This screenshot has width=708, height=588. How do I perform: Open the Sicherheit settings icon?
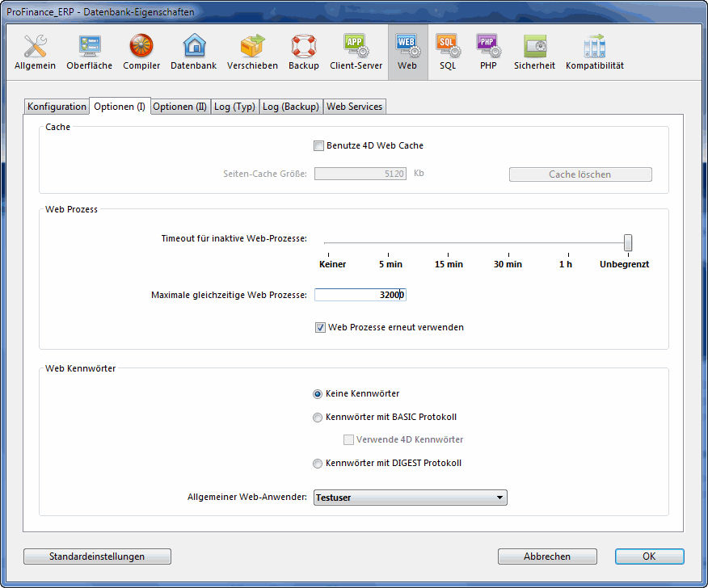tap(534, 52)
